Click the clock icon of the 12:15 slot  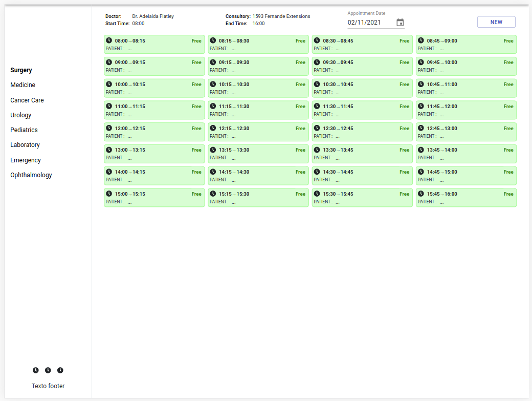(x=213, y=128)
